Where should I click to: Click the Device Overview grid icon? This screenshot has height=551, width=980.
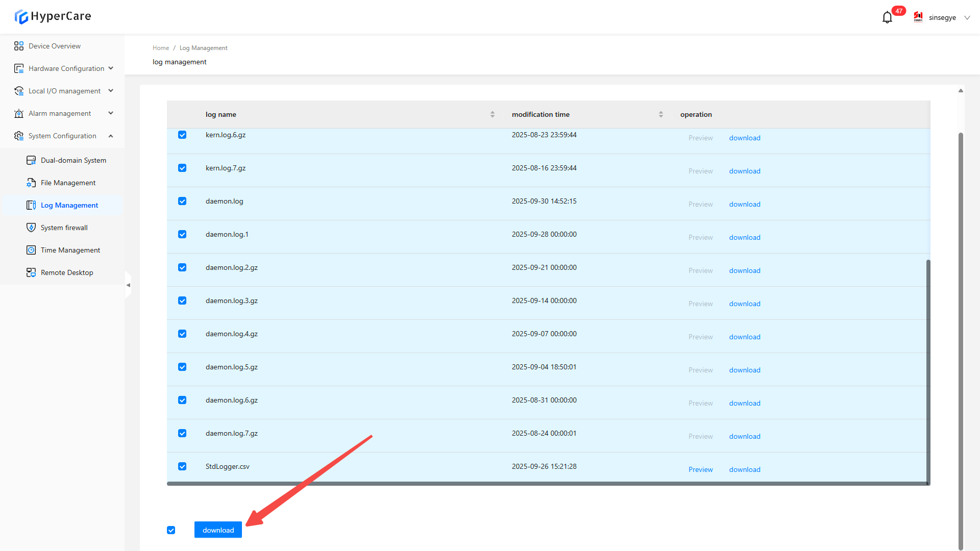[19, 46]
